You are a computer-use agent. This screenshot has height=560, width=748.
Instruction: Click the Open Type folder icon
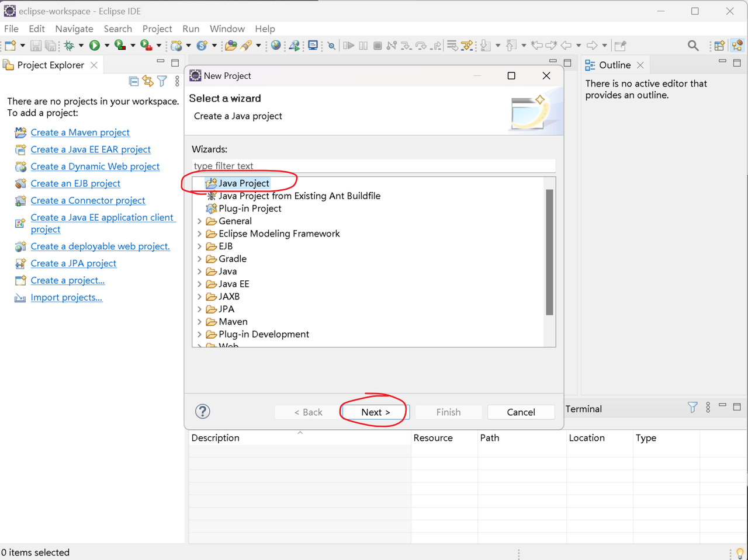(231, 46)
